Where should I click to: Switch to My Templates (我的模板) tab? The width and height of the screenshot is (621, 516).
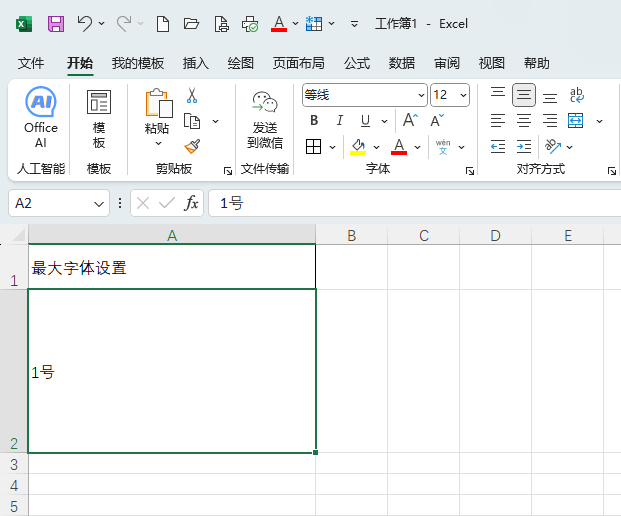pos(137,63)
